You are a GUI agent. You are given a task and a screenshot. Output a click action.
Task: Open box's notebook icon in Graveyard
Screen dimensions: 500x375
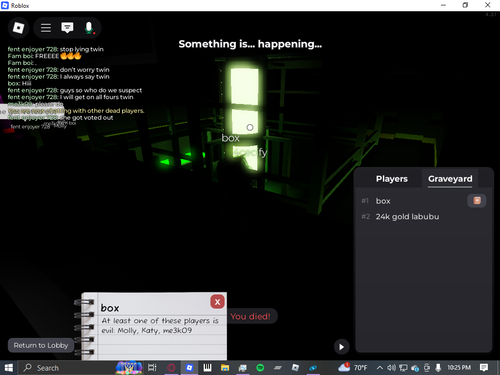click(x=477, y=201)
